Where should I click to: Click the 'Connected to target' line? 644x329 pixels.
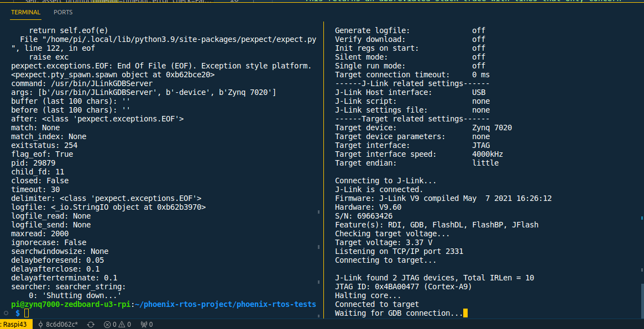coord(377,304)
